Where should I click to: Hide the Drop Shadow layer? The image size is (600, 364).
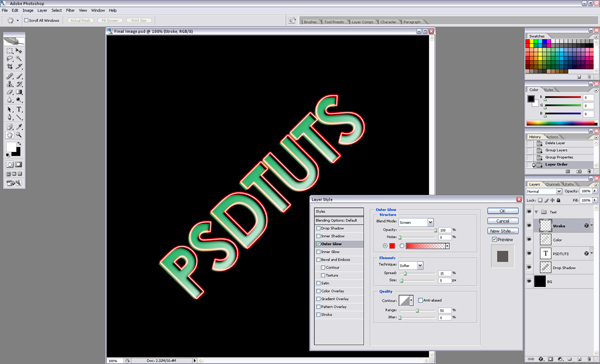pyautogui.click(x=529, y=267)
